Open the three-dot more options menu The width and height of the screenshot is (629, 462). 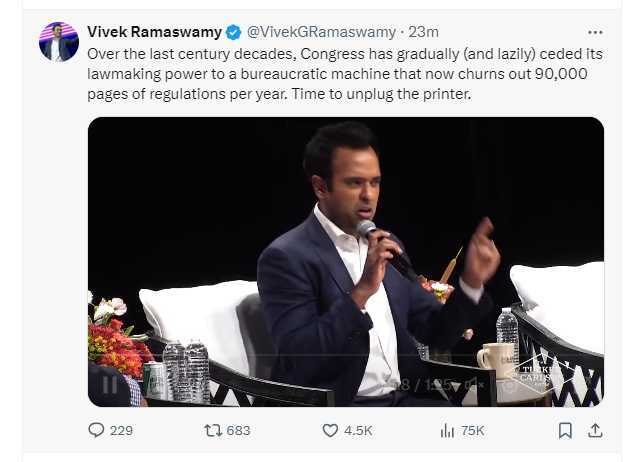(x=595, y=32)
